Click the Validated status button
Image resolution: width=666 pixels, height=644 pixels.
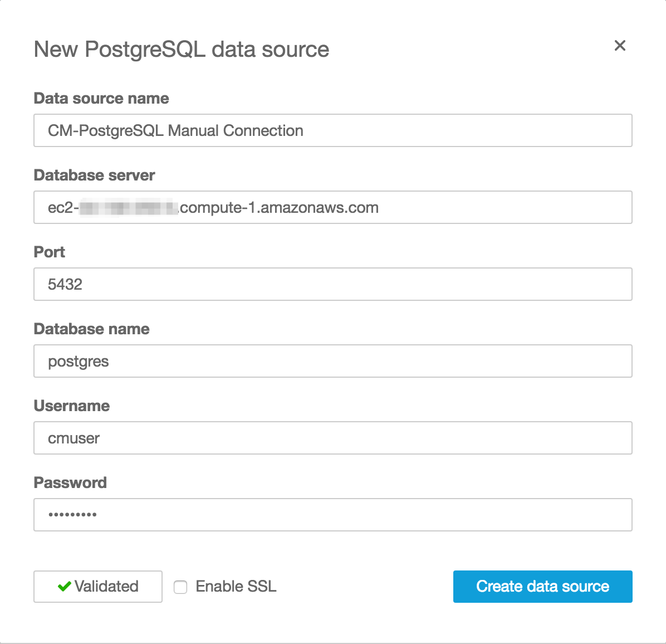point(97,586)
